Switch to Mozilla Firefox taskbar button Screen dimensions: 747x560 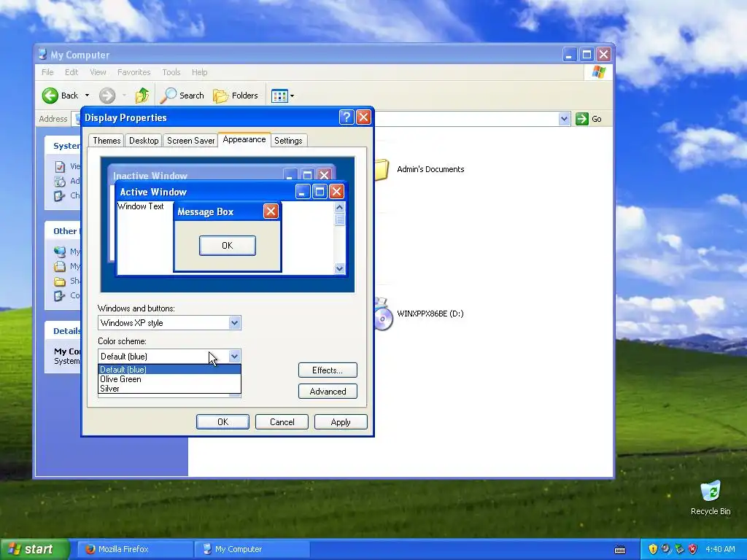point(134,549)
